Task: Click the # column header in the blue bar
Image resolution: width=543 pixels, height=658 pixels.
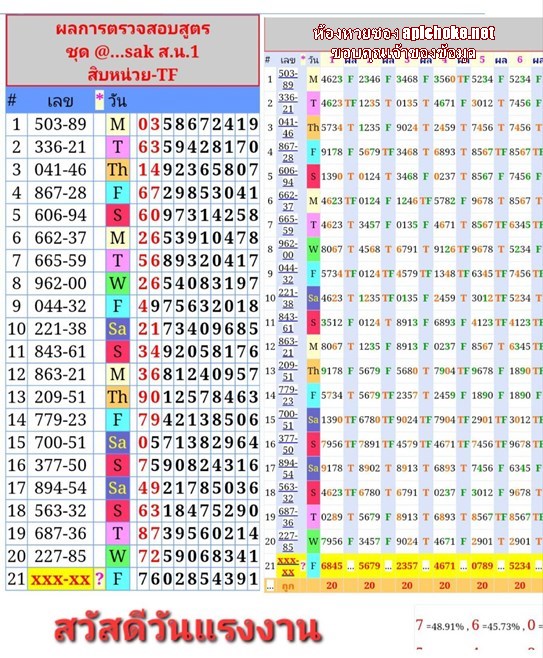Action: coord(13,101)
